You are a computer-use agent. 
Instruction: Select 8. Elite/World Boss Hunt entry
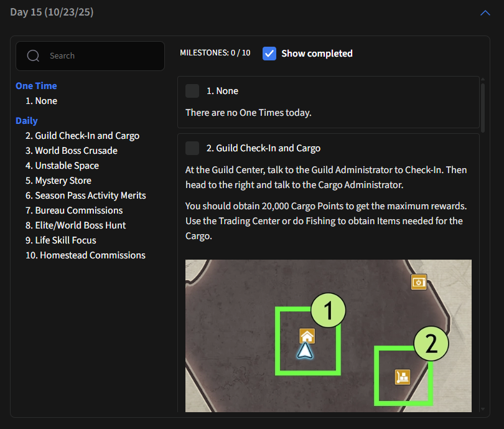75,225
